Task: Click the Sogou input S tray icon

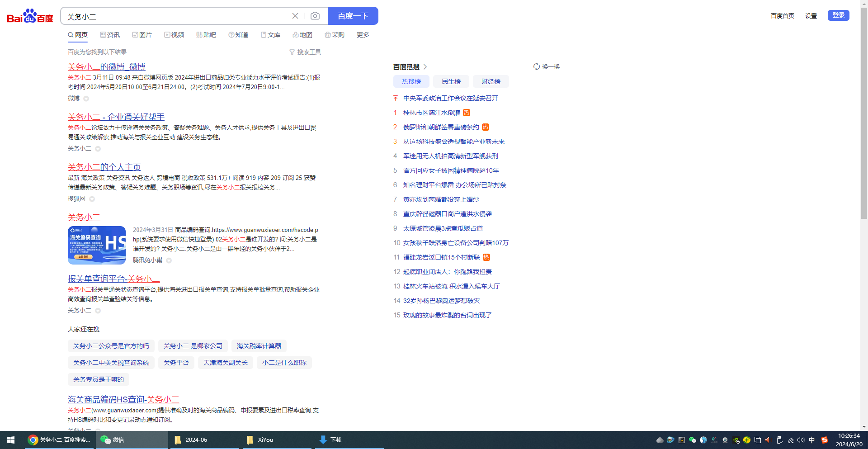Action: coord(824,440)
